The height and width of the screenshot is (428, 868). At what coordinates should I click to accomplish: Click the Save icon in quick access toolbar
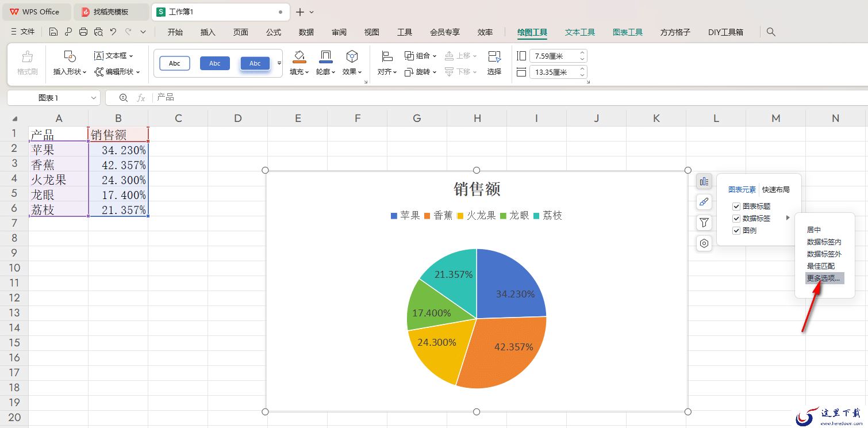53,32
